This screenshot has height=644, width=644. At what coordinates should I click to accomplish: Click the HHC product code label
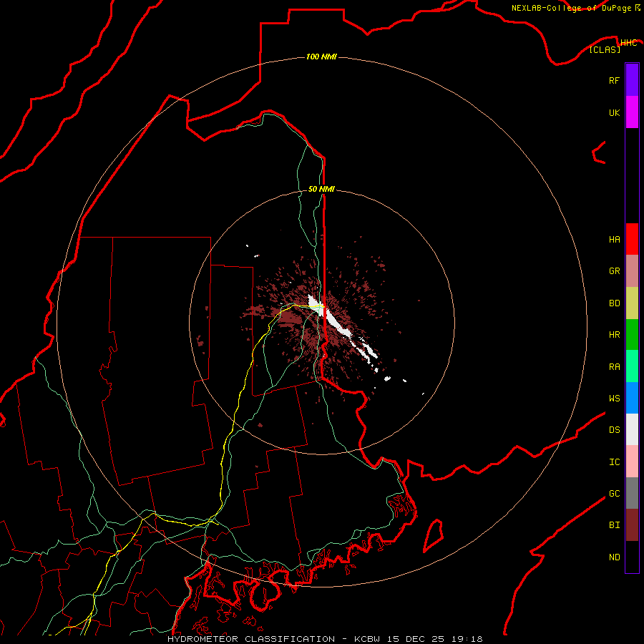628,43
